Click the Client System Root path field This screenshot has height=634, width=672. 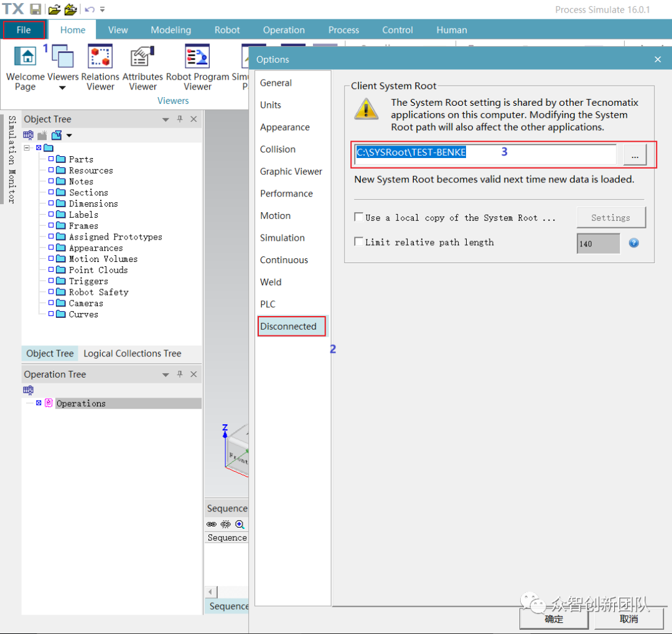(x=485, y=153)
